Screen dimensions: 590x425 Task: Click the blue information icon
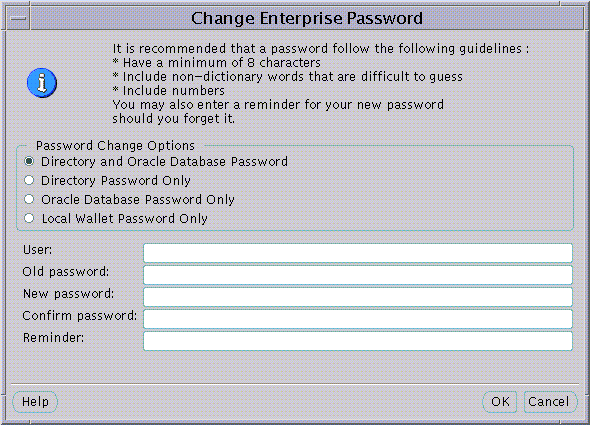pos(42,83)
